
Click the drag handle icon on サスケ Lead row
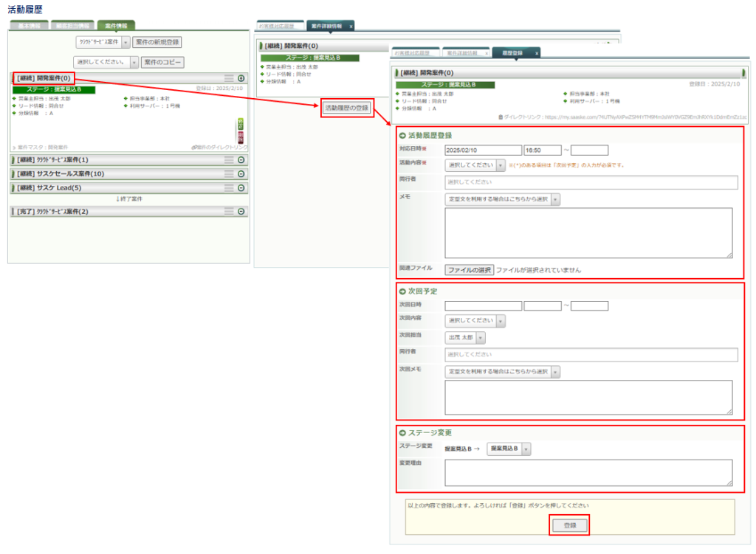click(x=229, y=187)
